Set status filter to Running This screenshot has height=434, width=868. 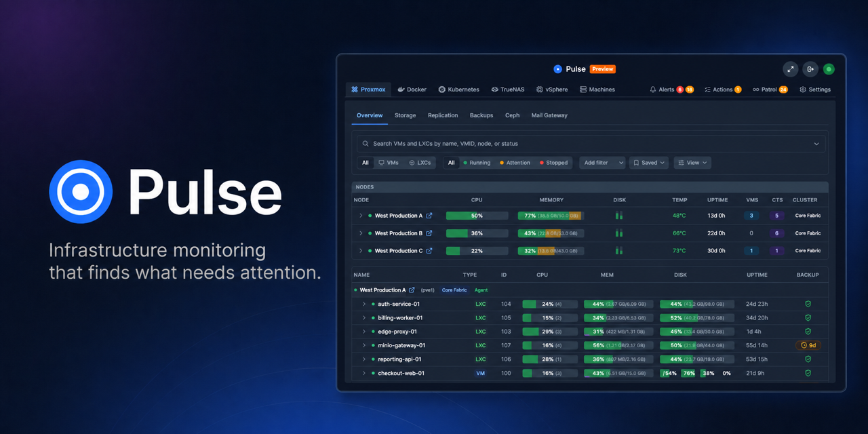[476, 163]
